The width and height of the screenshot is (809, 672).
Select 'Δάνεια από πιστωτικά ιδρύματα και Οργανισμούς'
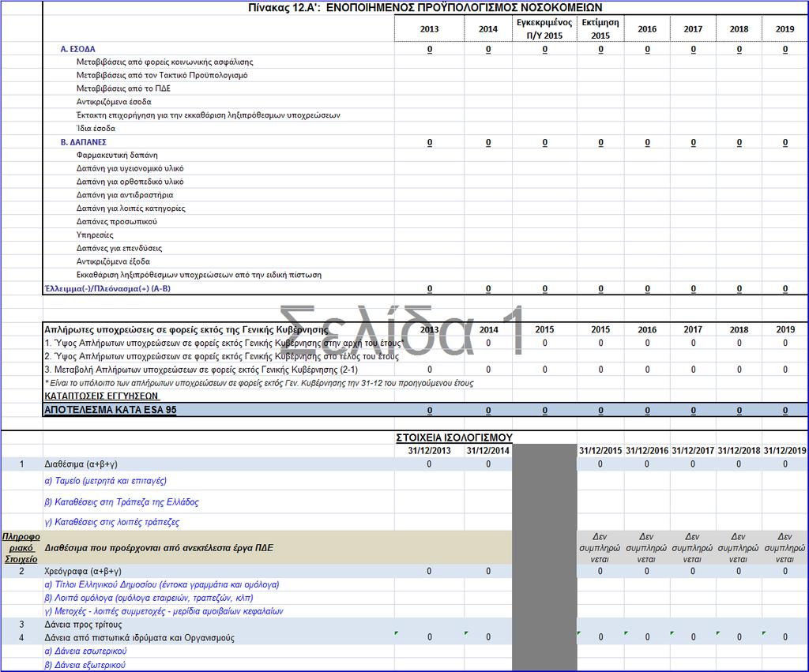point(139,638)
